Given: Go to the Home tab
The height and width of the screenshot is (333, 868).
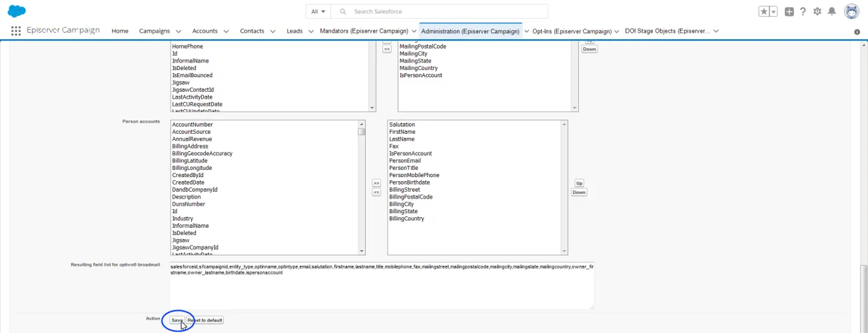Looking at the screenshot, I should (x=120, y=31).
